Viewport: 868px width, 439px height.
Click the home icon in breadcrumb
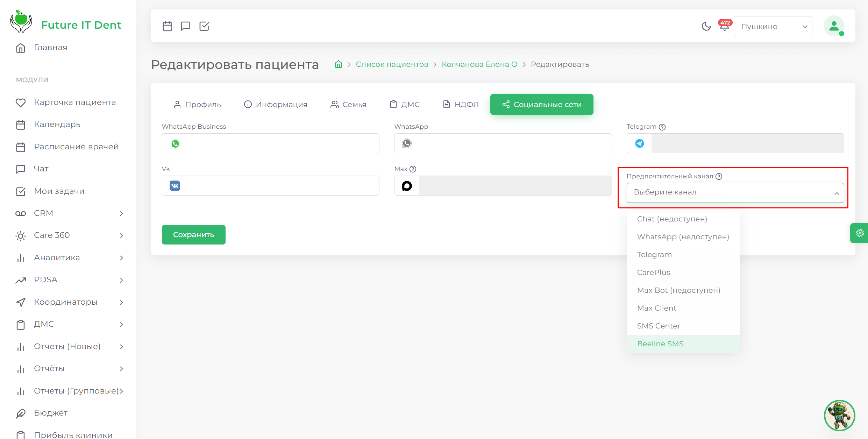[338, 64]
